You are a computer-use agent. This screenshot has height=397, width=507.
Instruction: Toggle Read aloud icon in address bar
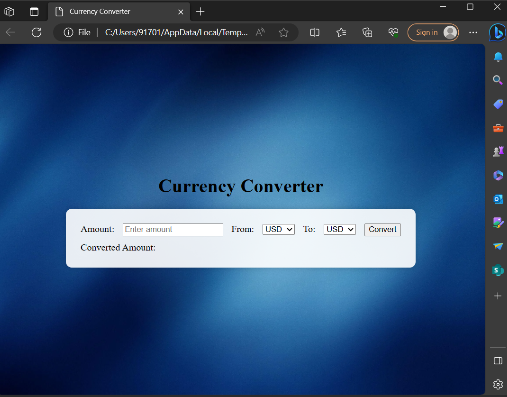coord(260,32)
